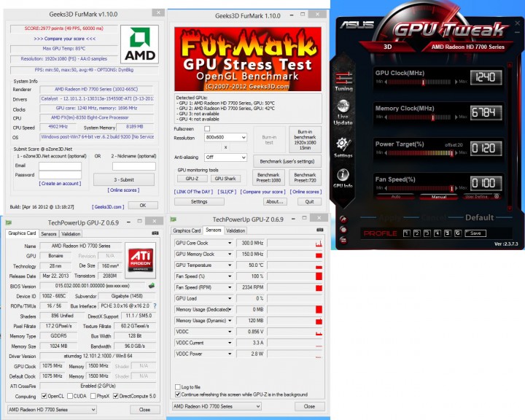This screenshot has height=420, width=525.
Task: Enable Log to file in GPU-Z Sensors
Action: point(178,387)
